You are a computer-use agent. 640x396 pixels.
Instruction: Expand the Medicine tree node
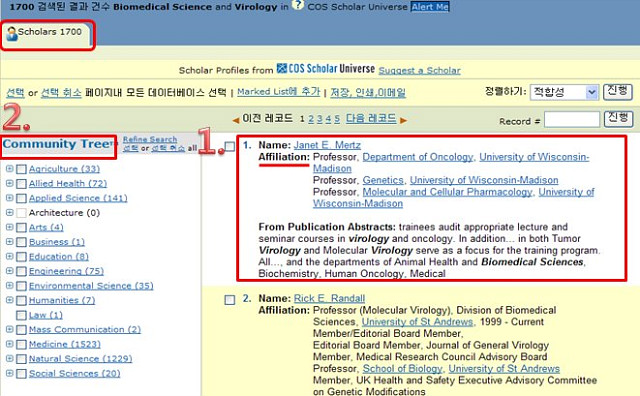[x=9, y=344]
